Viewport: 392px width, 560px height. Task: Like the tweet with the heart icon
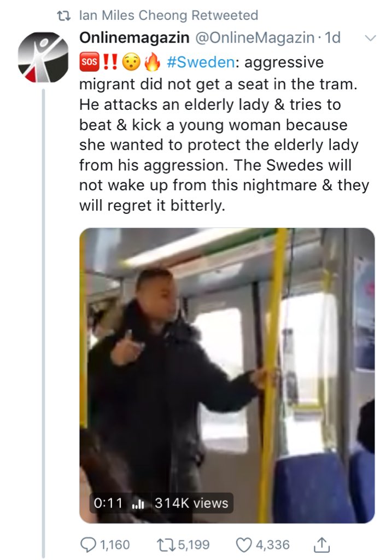point(244,545)
